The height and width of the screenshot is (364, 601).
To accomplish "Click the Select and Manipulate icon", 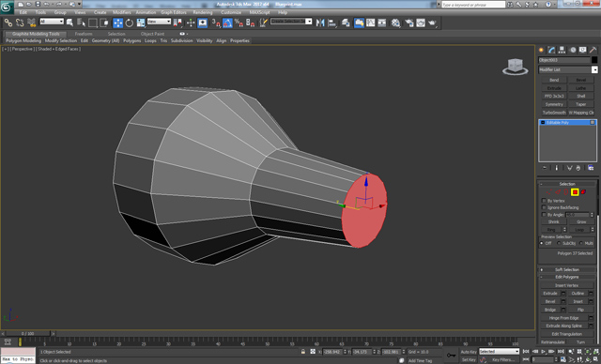I will point(191,23).
